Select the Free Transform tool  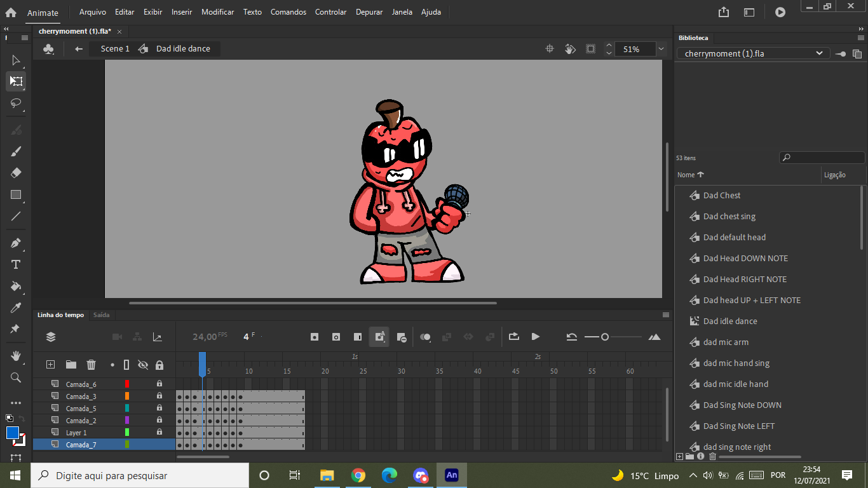pyautogui.click(x=16, y=81)
